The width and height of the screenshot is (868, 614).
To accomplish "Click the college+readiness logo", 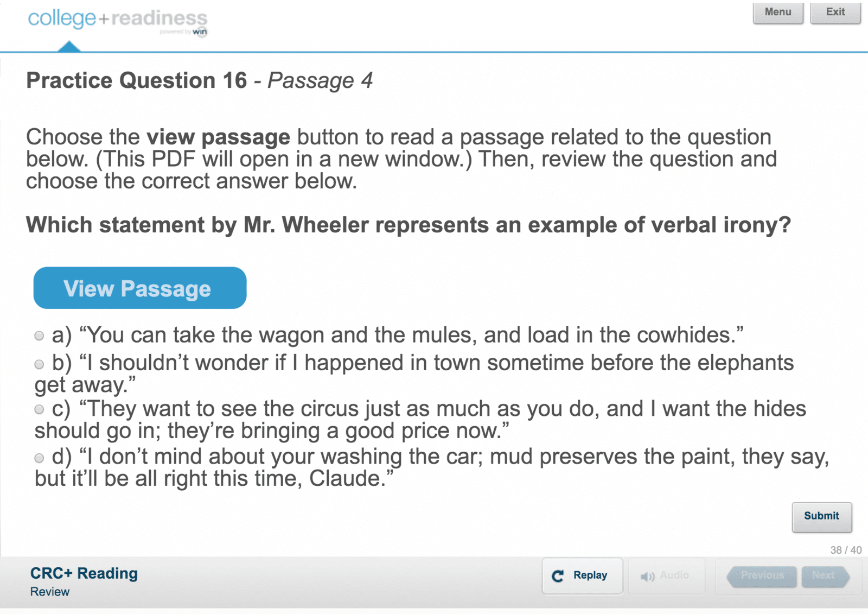I will point(118,21).
